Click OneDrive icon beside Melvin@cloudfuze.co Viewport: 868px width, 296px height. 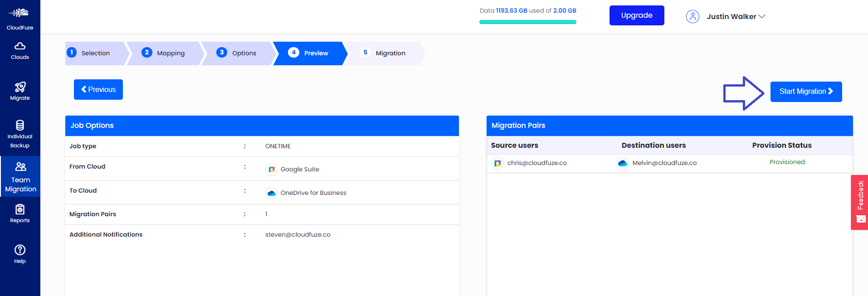click(x=623, y=163)
